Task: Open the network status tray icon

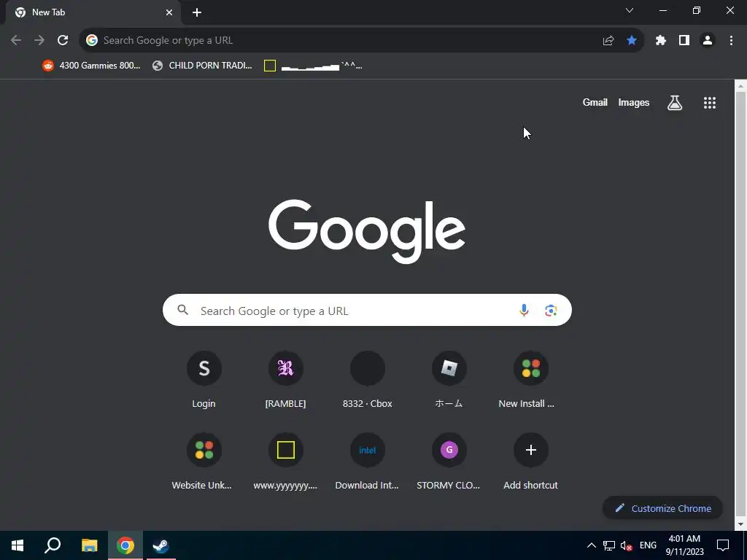Action: [609, 545]
